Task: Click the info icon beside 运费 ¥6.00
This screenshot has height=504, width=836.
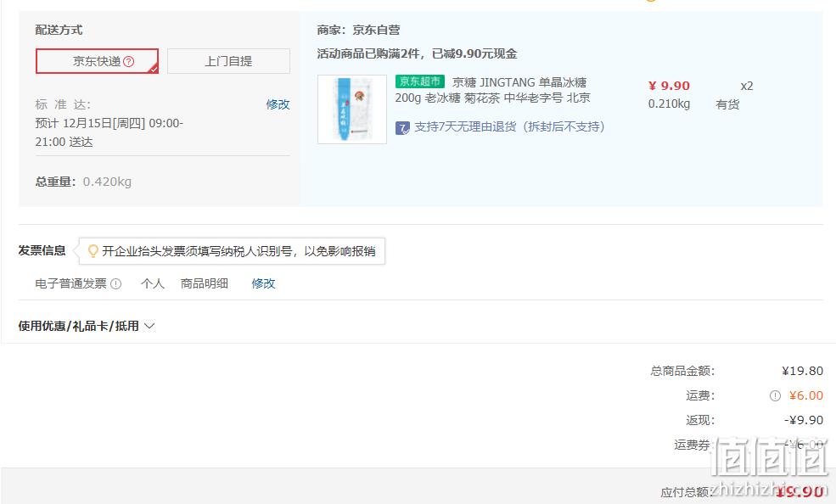Action: click(x=775, y=396)
